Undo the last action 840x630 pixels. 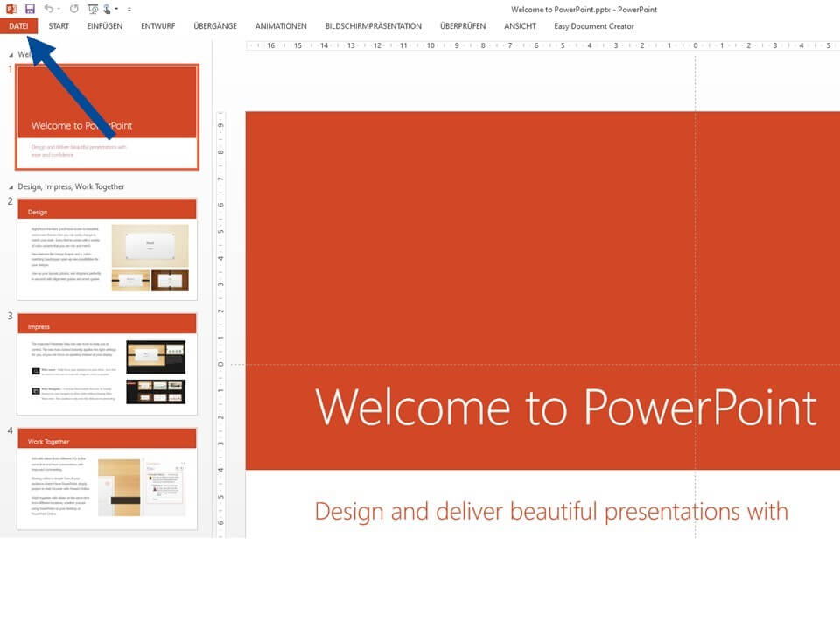(49, 9)
